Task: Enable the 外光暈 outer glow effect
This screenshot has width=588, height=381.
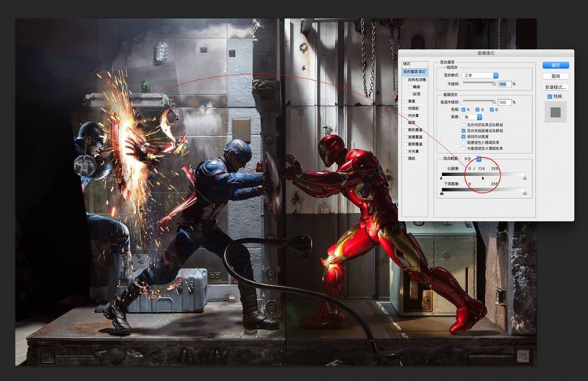Action: (x=405, y=151)
